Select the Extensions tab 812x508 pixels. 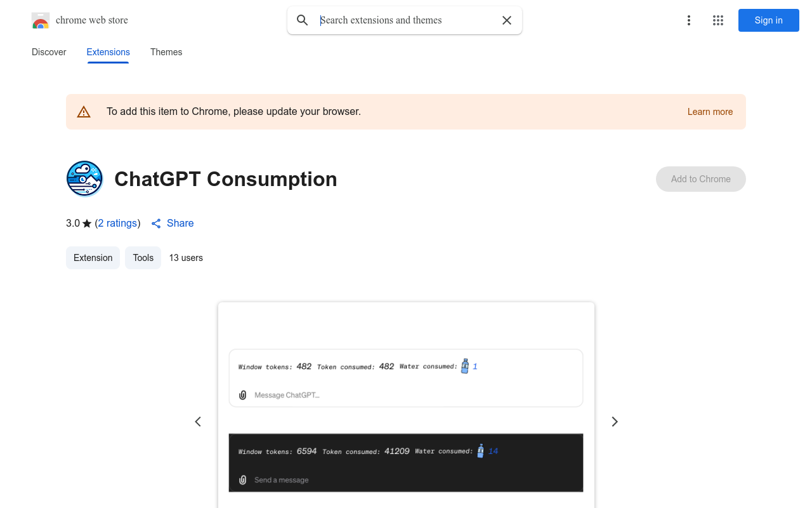[x=108, y=52]
